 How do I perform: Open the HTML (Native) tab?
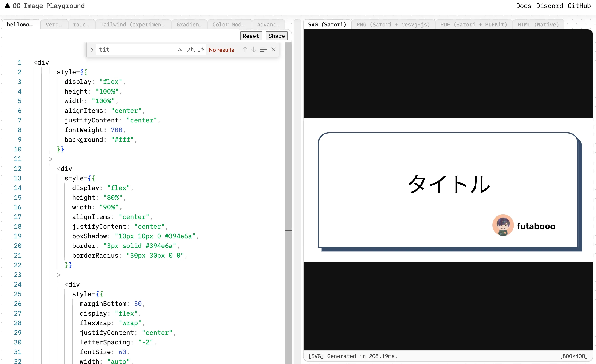pyautogui.click(x=538, y=25)
